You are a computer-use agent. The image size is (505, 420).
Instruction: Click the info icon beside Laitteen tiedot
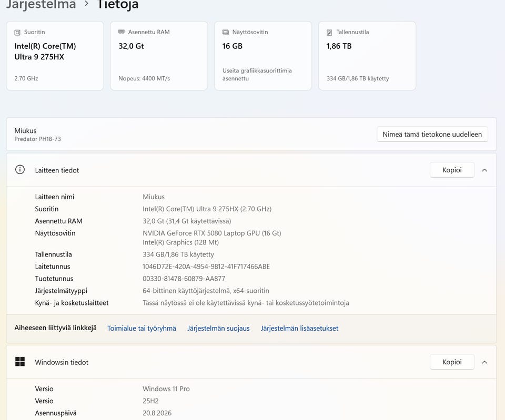click(20, 170)
